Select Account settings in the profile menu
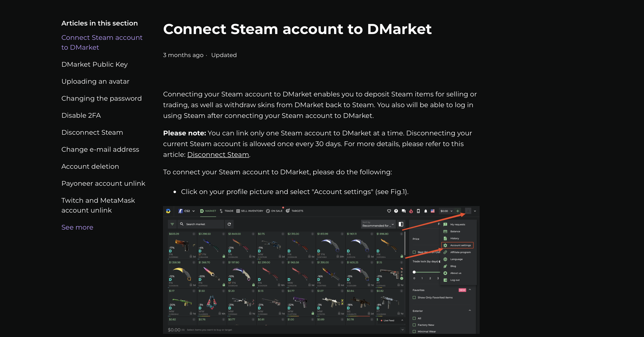Screen dimensions: 644x337 point(458,245)
